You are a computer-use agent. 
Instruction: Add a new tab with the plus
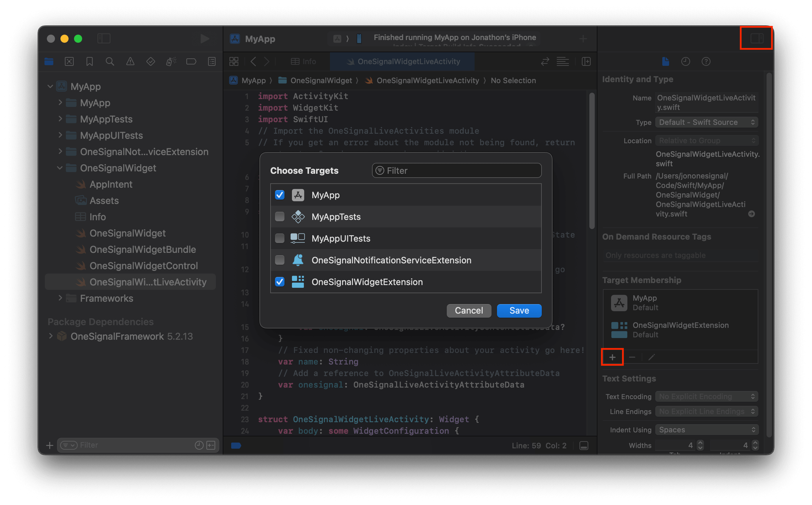pos(583,39)
